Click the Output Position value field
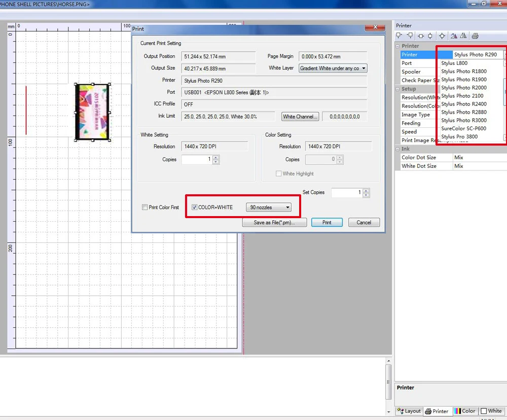The height and width of the screenshot is (420, 507). [218, 56]
